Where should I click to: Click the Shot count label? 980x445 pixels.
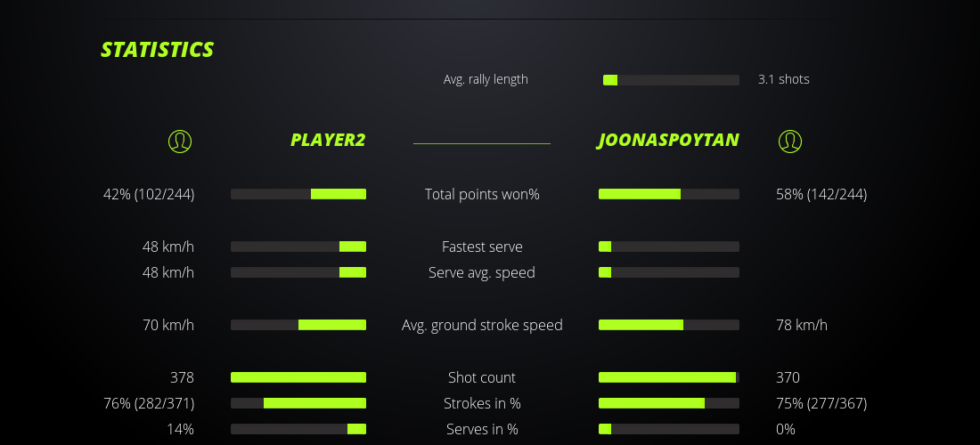tap(482, 377)
